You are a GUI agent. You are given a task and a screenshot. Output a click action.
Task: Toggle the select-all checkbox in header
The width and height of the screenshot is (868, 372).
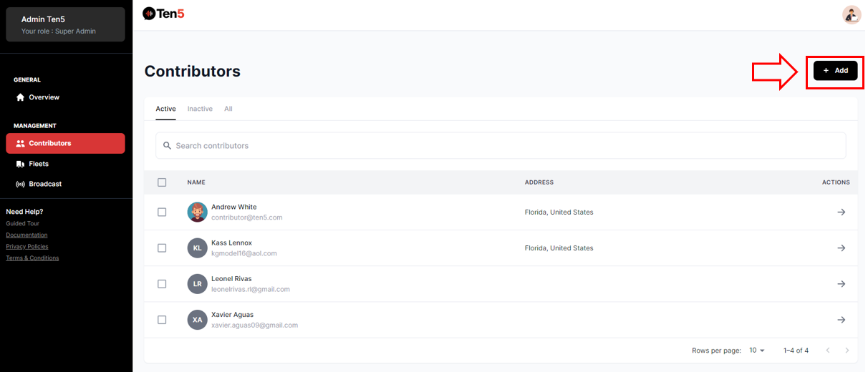click(x=162, y=182)
